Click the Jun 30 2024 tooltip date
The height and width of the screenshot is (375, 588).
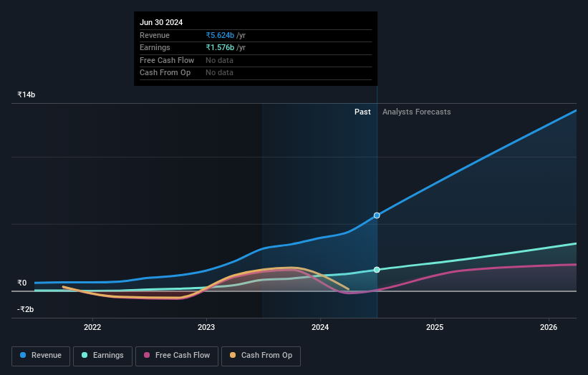[161, 22]
